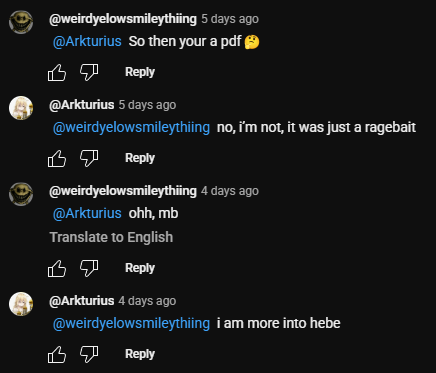Open @Arkturius mention in the first comment
This screenshot has width=436, height=373.
coord(87,41)
